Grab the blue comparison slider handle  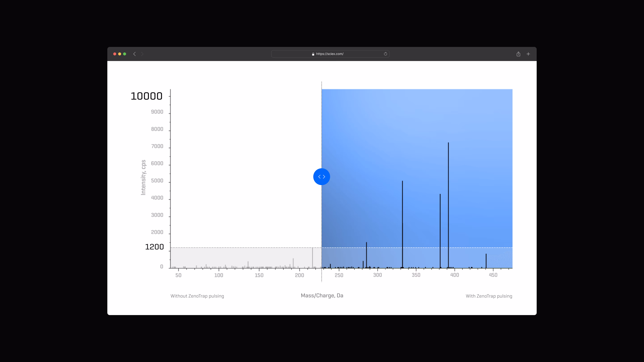[x=322, y=177]
